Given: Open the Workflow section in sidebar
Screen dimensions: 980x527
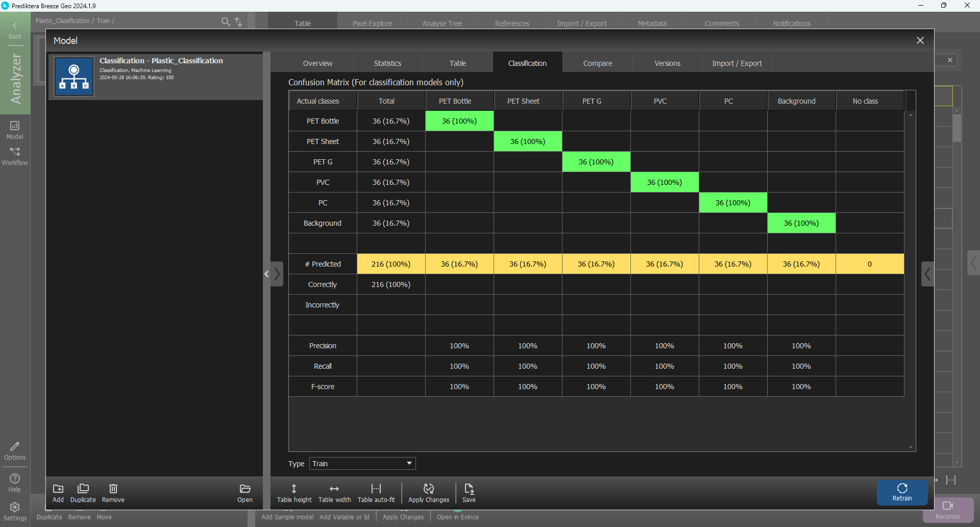Looking at the screenshot, I should [15, 156].
